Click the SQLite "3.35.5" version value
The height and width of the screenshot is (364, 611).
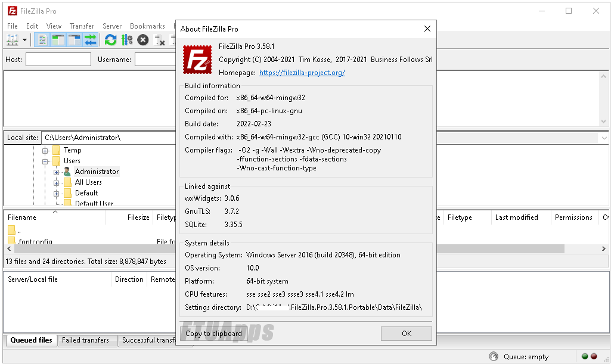(234, 225)
